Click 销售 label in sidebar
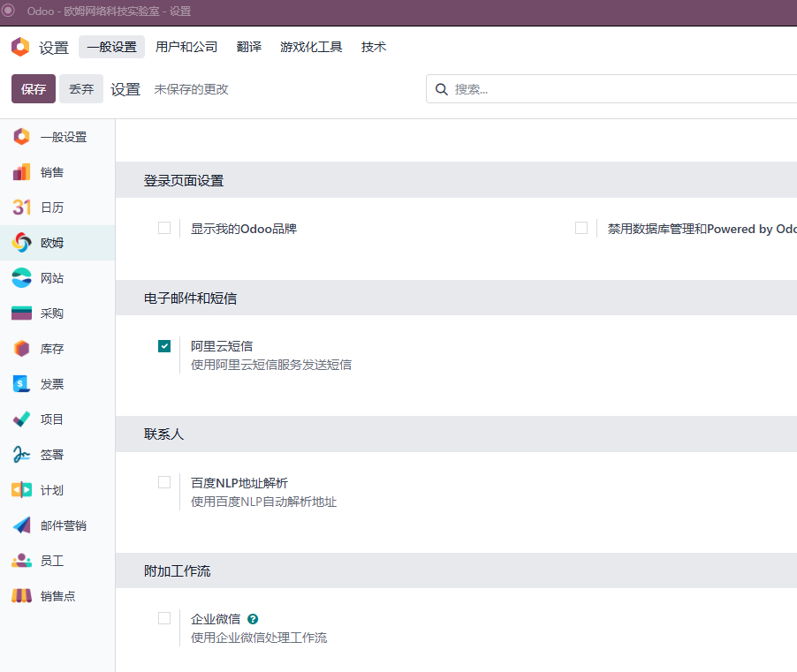Screen dimensions: 797x672 pyautogui.click(x=52, y=172)
